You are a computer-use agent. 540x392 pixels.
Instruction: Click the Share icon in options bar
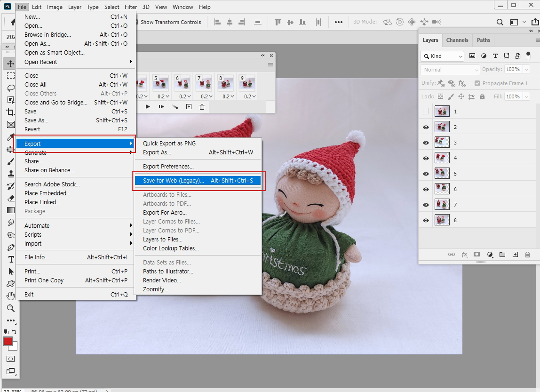[x=535, y=22]
